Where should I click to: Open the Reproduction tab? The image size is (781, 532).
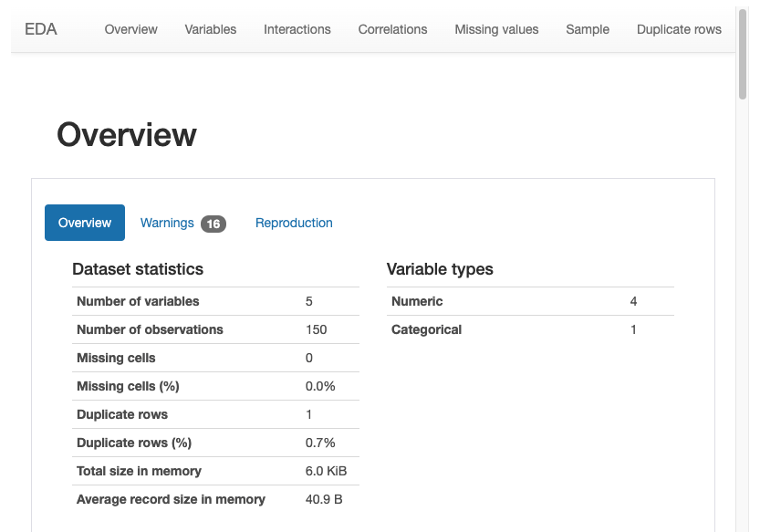[294, 223]
